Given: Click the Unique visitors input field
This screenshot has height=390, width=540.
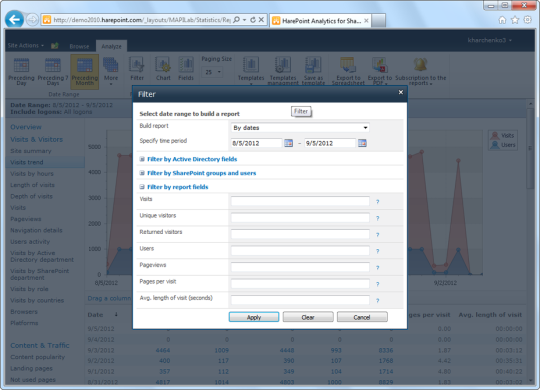Looking at the screenshot, I should pyautogui.click(x=300, y=217).
